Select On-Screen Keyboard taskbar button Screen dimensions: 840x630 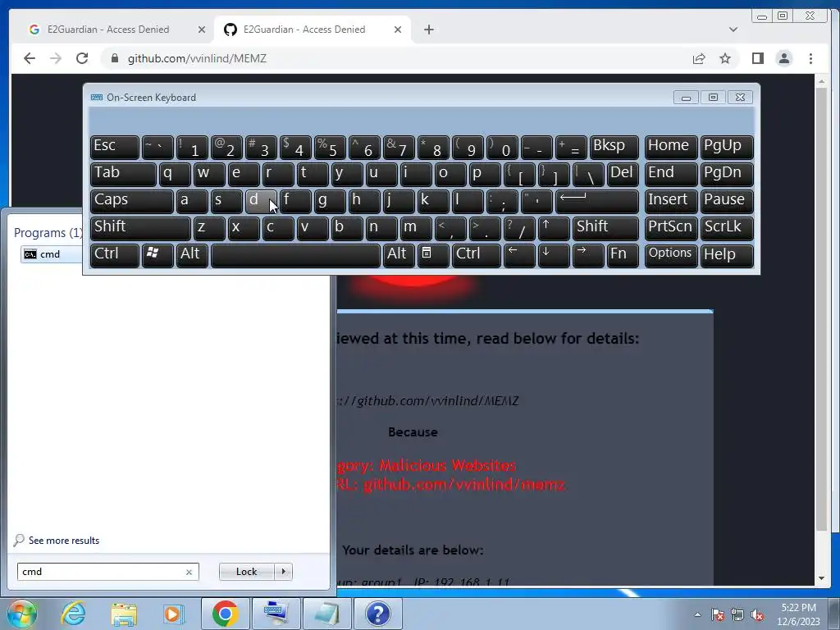tap(276, 614)
